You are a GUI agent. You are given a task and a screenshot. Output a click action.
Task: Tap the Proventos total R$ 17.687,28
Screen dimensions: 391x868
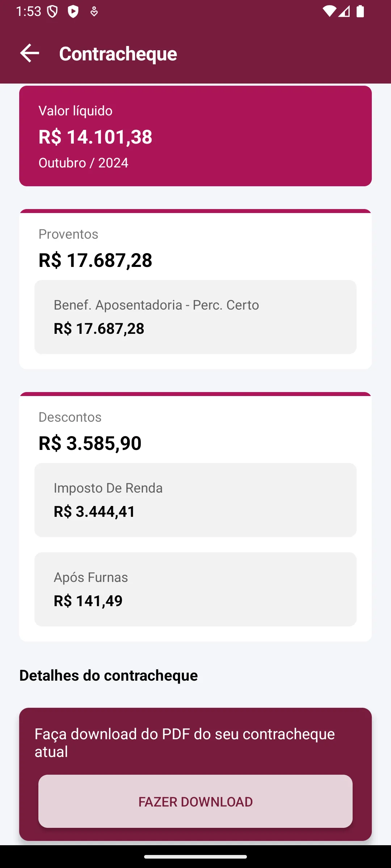(96, 260)
